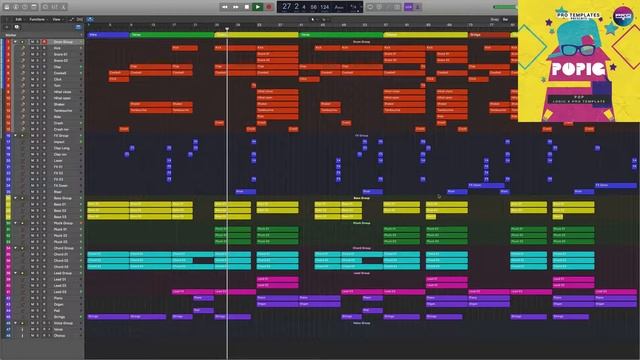
Task: Open the Editors scissors icon
Action: pyautogui.click(x=64, y=7)
